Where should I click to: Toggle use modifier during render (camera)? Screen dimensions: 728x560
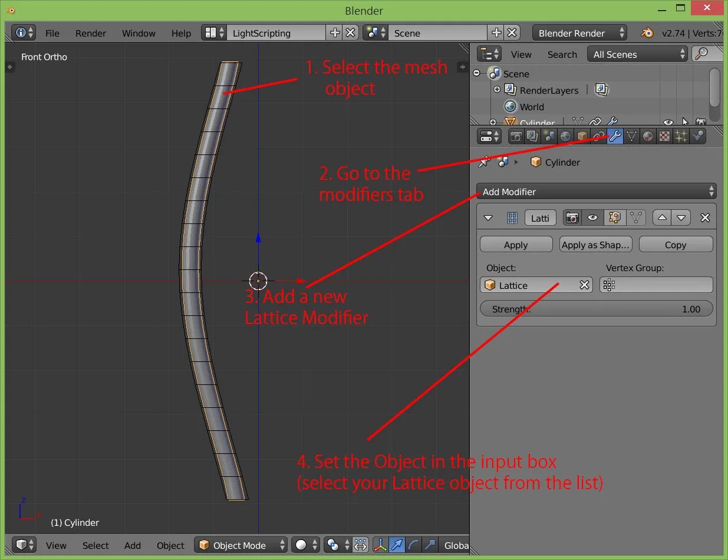[572, 218]
